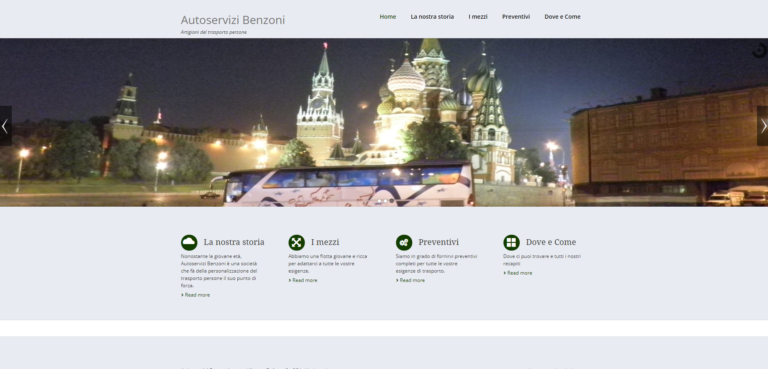Click the arrows icon next to I mezzi

pos(296,242)
